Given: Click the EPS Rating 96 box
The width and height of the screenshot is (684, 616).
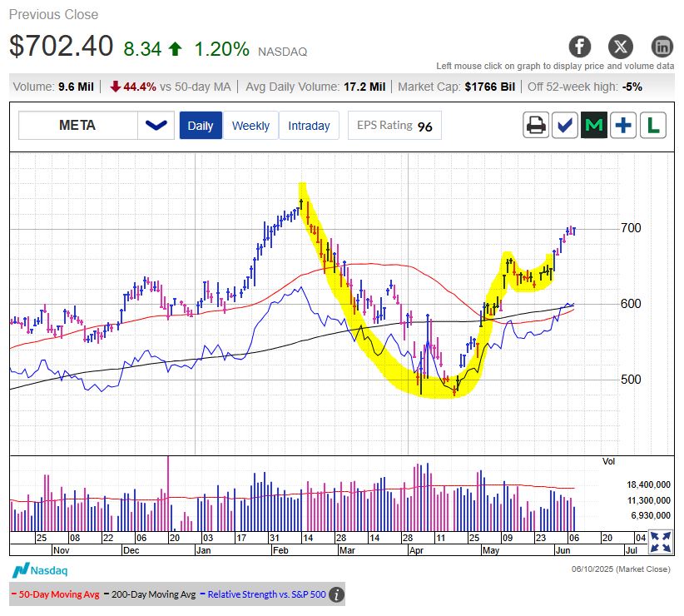Looking at the screenshot, I should [x=394, y=126].
